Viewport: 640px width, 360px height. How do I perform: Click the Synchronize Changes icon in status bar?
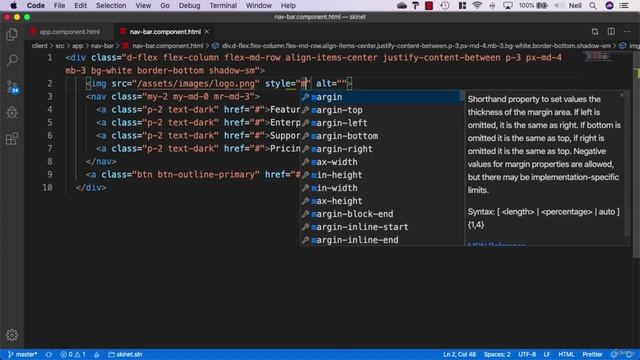(x=49, y=354)
